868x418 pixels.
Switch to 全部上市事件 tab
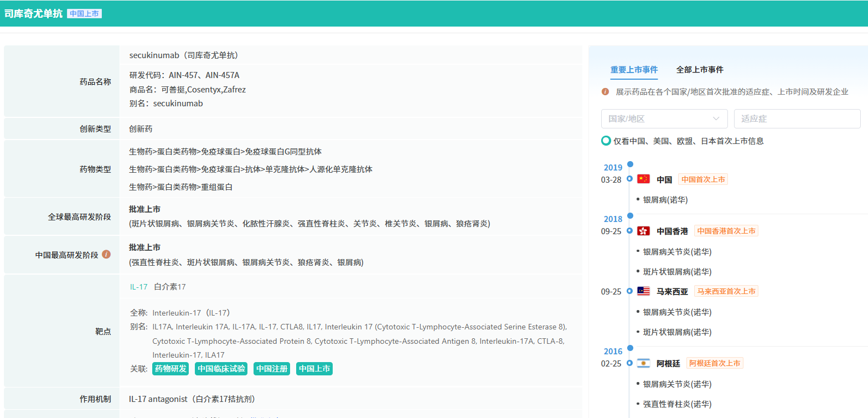click(700, 70)
